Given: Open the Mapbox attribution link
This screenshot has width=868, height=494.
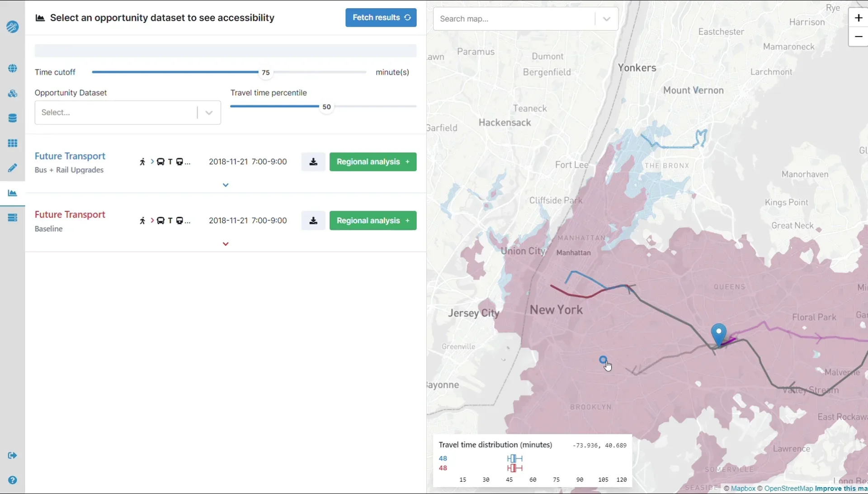Looking at the screenshot, I should (743, 489).
